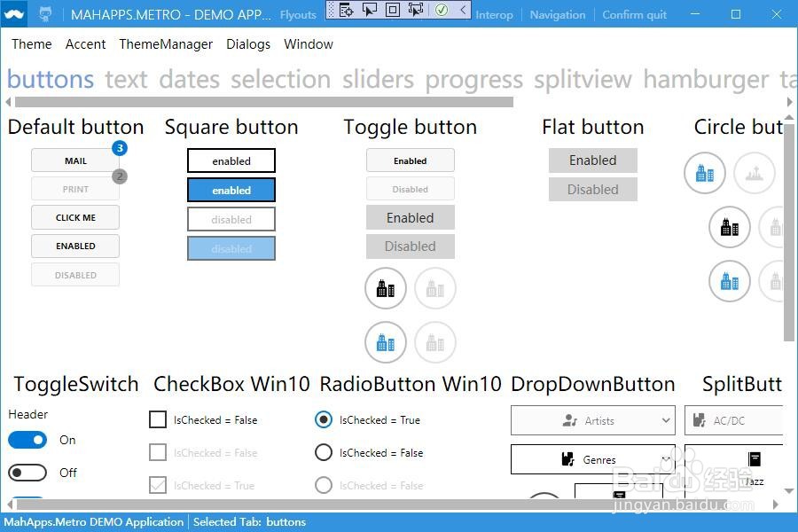Switch to the dates tab
The width and height of the screenshot is (798, 532).
[x=190, y=80]
